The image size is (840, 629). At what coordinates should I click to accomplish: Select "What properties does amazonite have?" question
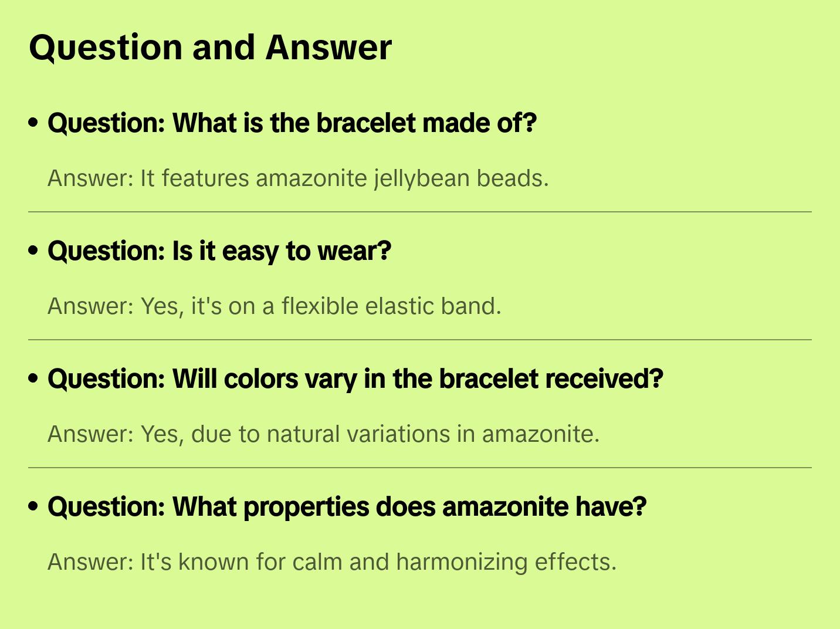point(347,507)
